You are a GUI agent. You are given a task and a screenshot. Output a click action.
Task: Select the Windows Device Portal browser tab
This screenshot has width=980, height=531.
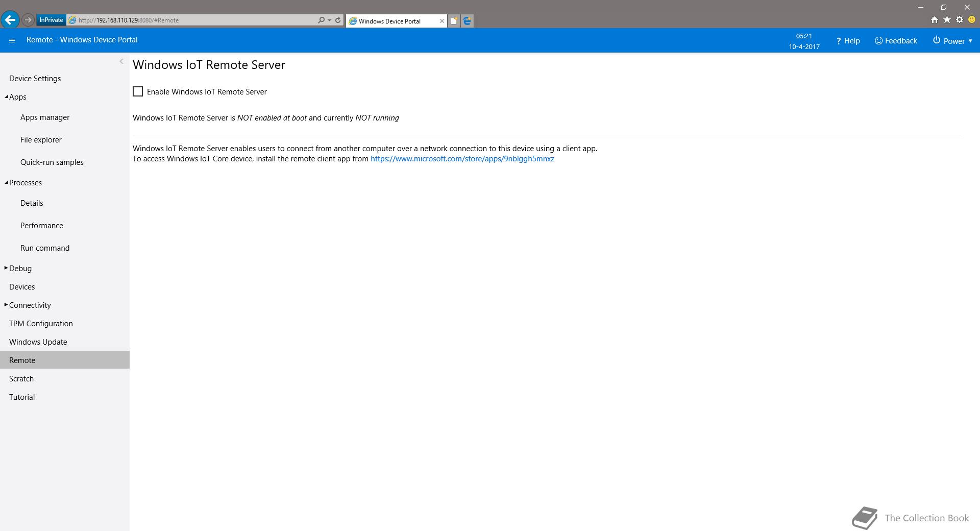click(x=396, y=21)
